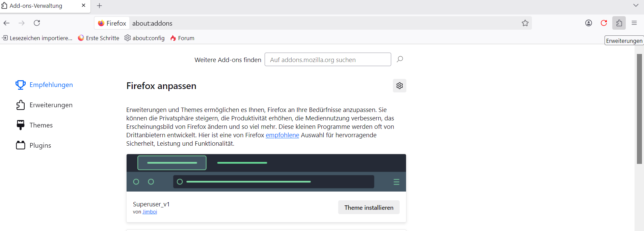Follow the empfohlene link
Image resolution: width=644 pixels, height=231 pixels.
[x=282, y=135]
